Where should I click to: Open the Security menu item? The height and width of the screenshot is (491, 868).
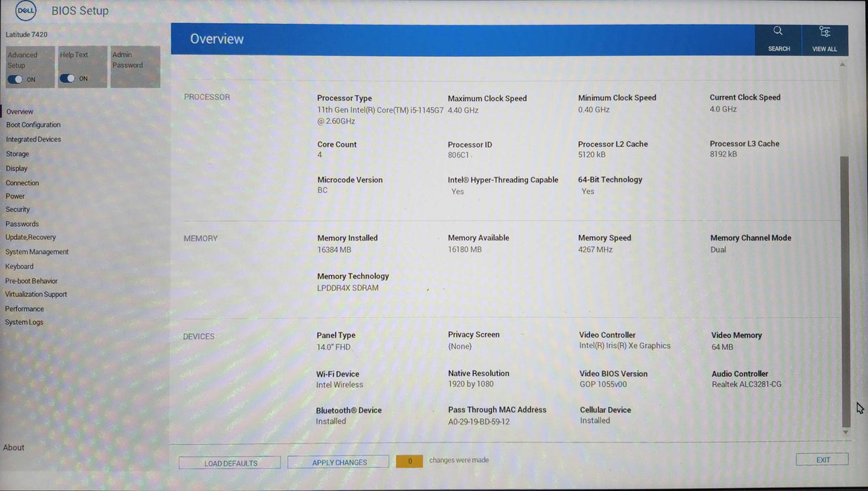(x=18, y=210)
